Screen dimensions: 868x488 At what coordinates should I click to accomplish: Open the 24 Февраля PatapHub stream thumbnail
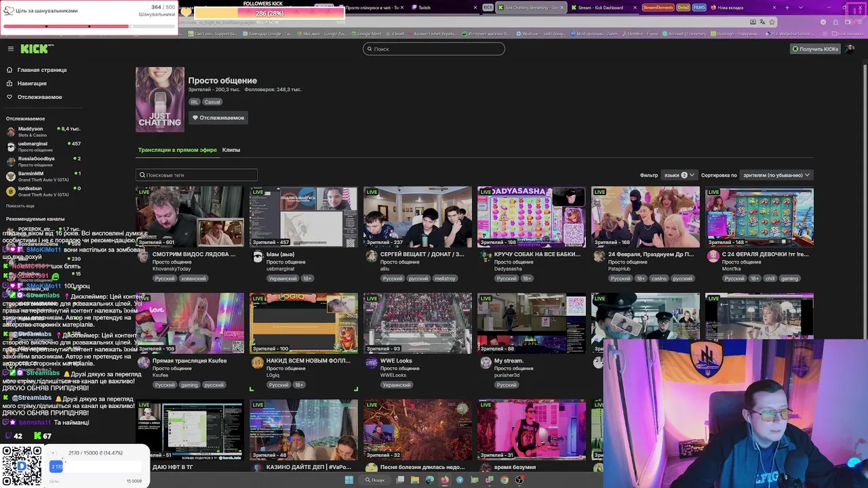click(646, 217)
